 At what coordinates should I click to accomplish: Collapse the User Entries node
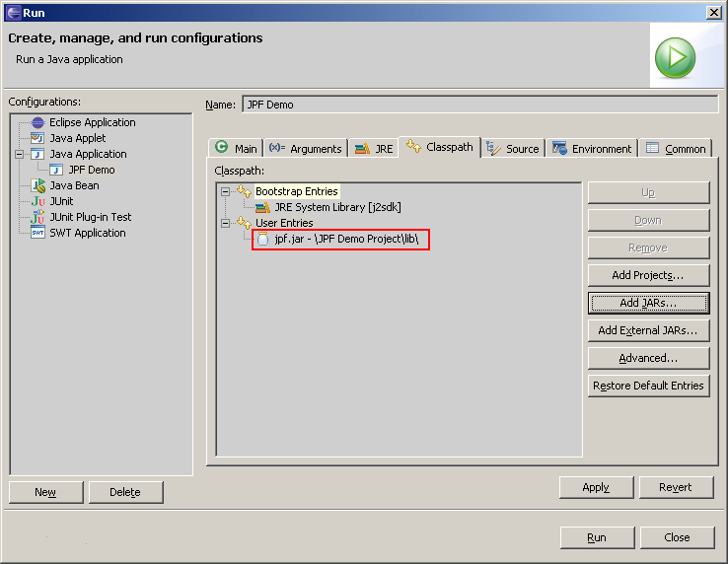[225, 223]
